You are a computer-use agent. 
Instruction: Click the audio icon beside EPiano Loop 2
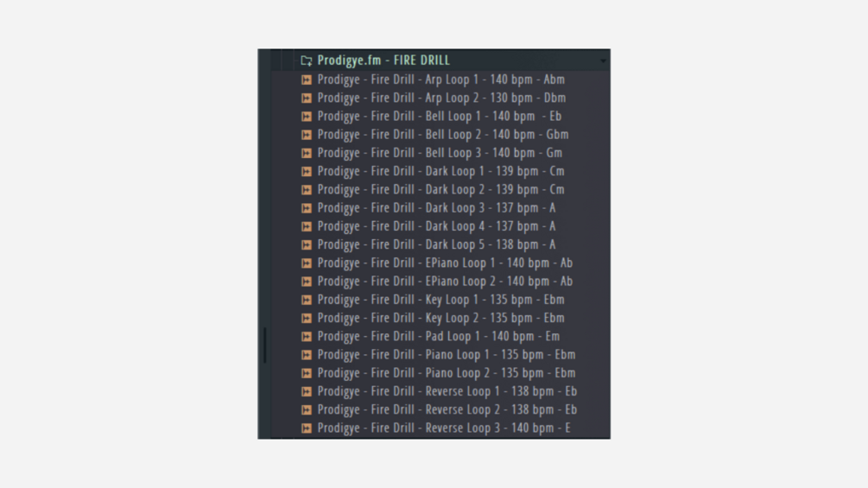coord(306,282)
